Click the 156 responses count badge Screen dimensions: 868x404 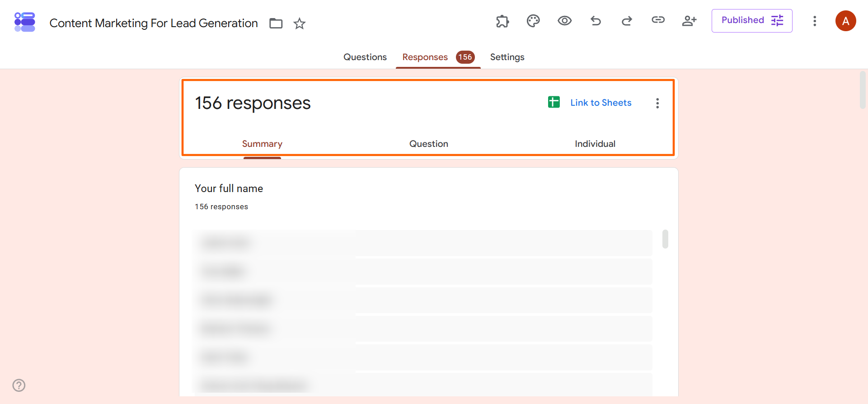click(x=465, y=57)
